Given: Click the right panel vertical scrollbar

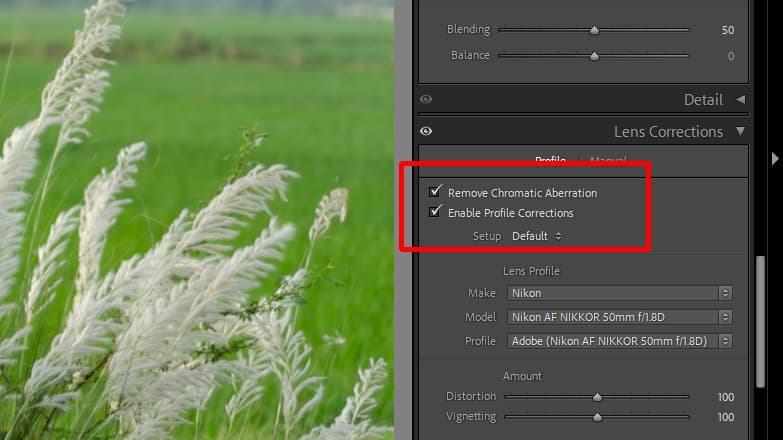Looking at the screenshot, I should click(760, 322).
